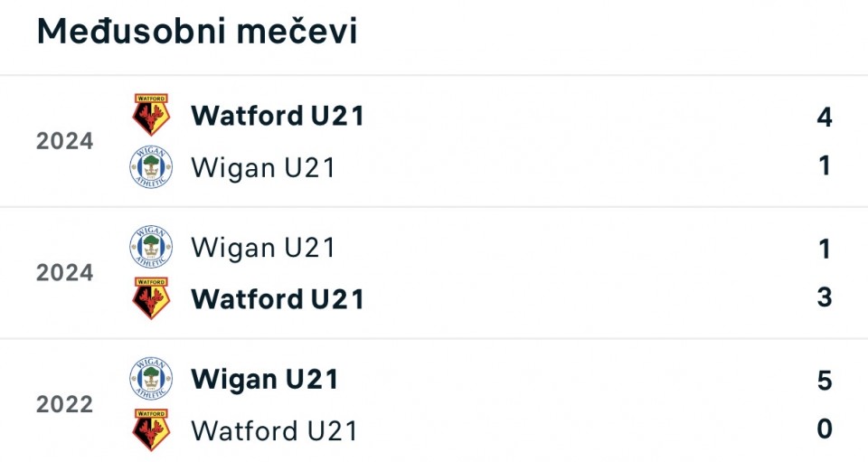This screenshot has width=868, height=462.
Task: Click Wigan crest in the 1-3 match
Action: pyautogui.click(x=151, y=247)
